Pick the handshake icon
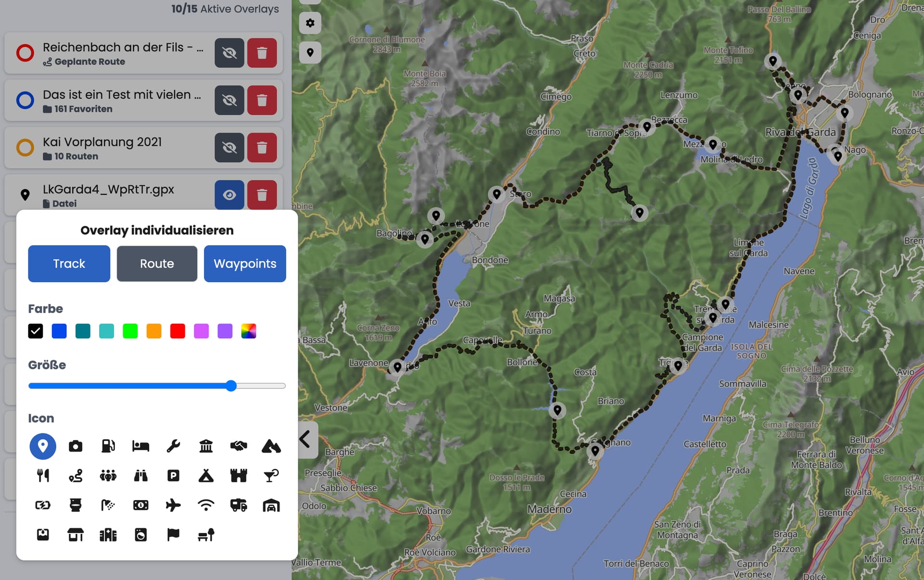The height and width of the screenshot is (580, 924). (x=239, y=446)
